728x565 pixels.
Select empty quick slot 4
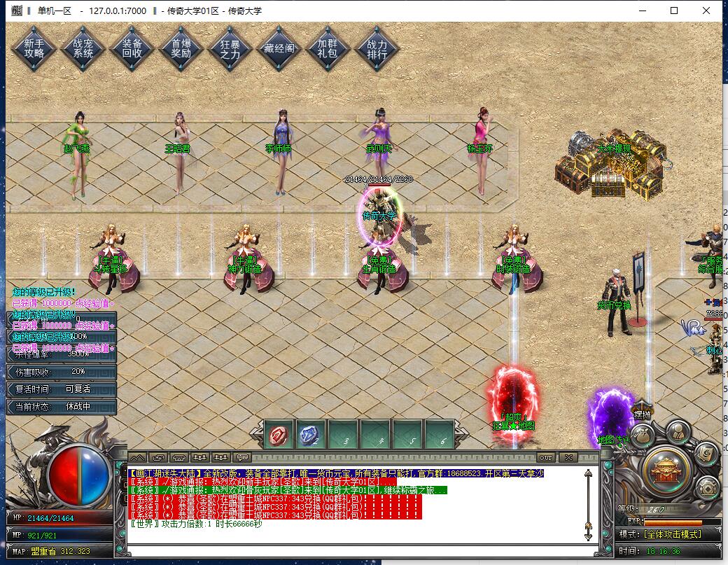point(375,435)
